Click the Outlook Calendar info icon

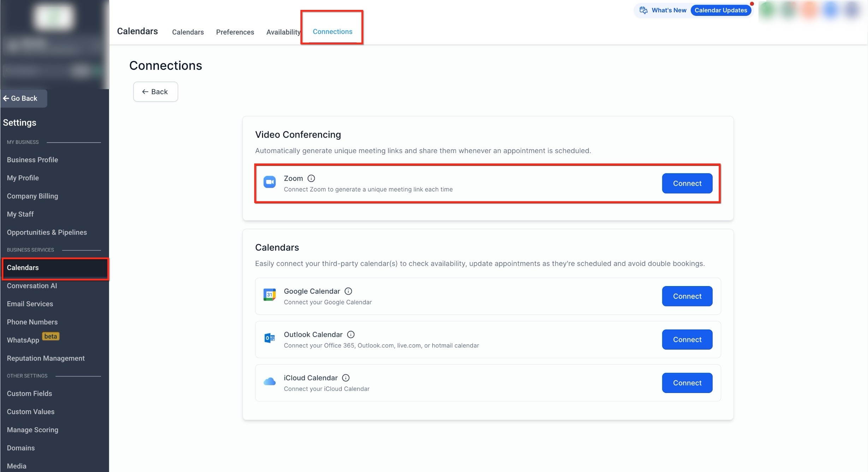(351, 335)
